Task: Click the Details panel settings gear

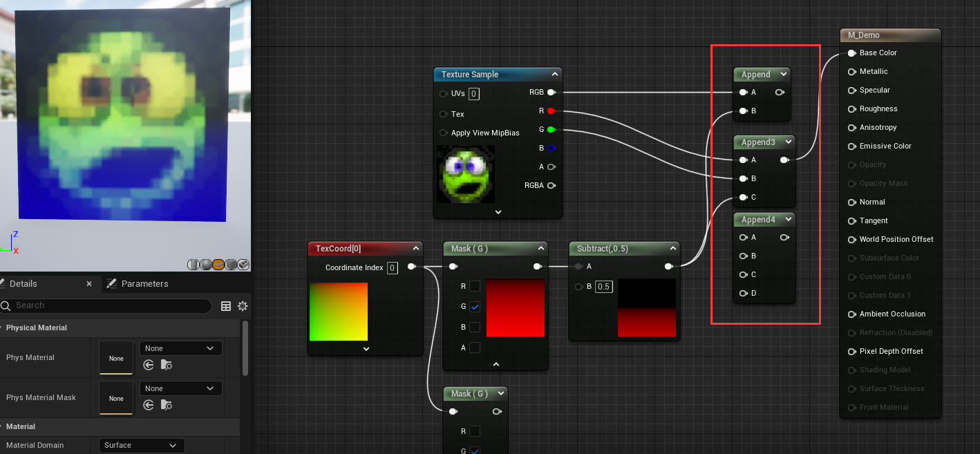Action: [x=243, y=306]
